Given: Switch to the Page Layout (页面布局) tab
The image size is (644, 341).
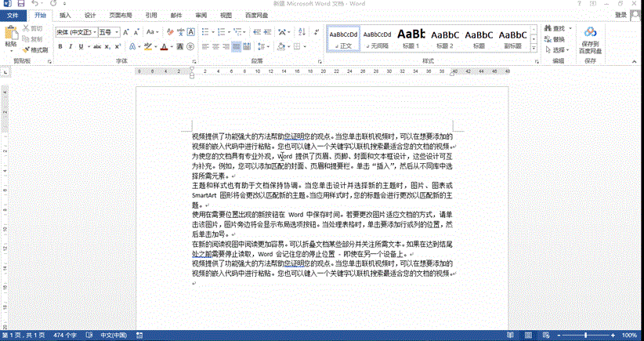Looking at the screenshot, I should coord(120,15).
